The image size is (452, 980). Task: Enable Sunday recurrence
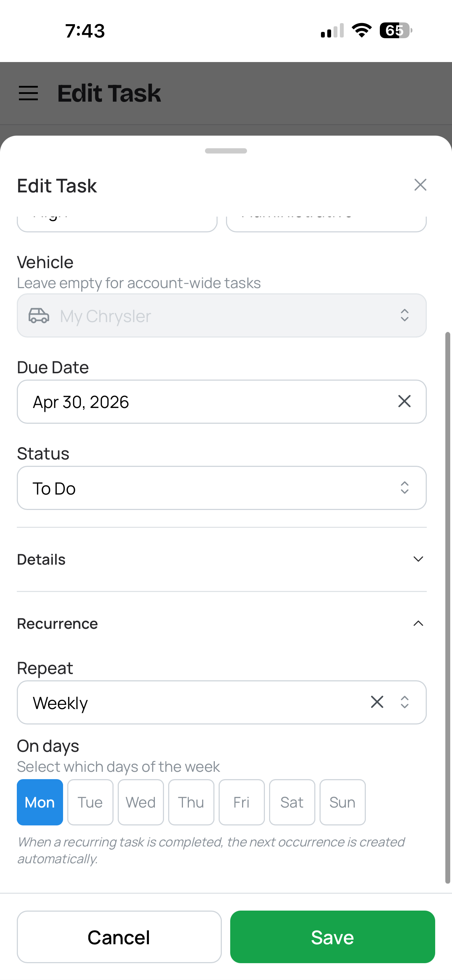pyautogui.click(x=342, y=802)
